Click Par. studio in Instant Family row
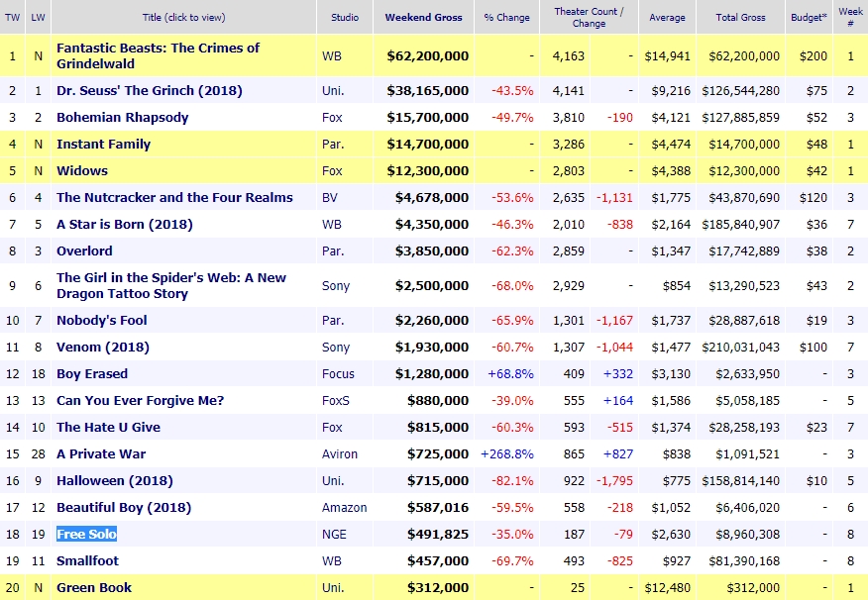Screen dimensions: 868x600 click(333, 145)
